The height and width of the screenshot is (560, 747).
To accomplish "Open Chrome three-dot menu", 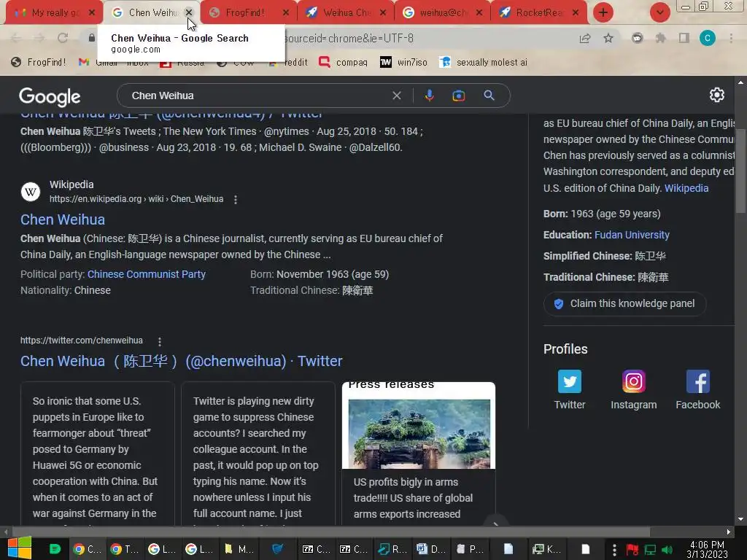I will [x=731, y=38].
